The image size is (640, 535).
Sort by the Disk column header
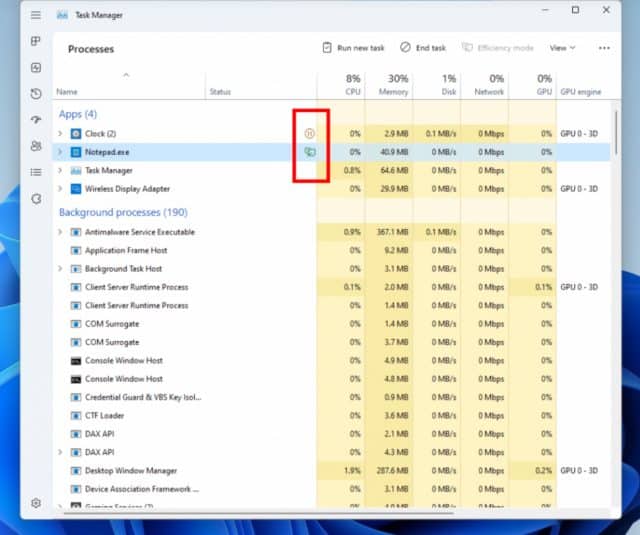coord(437,85)
